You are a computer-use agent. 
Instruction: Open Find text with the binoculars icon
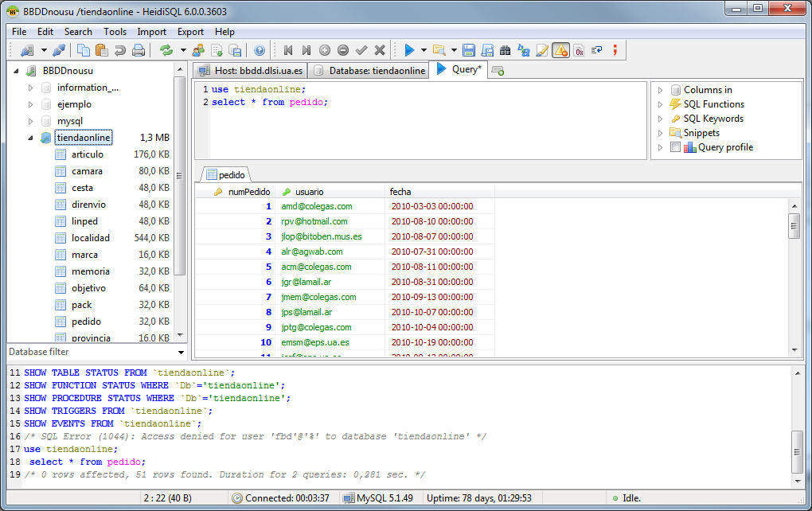coord(505,50)
